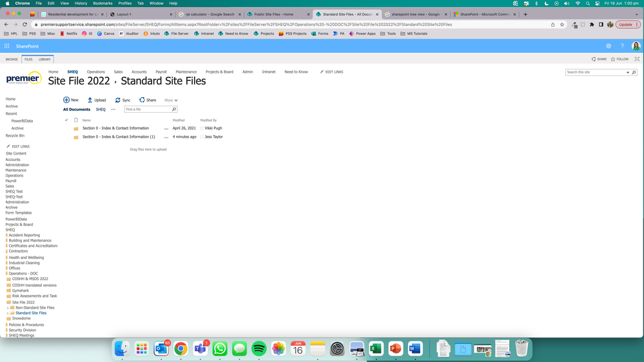This screenshot has height=362, width=644.
Task: Open the Need to Know bookmark
Action: point(233,33)
